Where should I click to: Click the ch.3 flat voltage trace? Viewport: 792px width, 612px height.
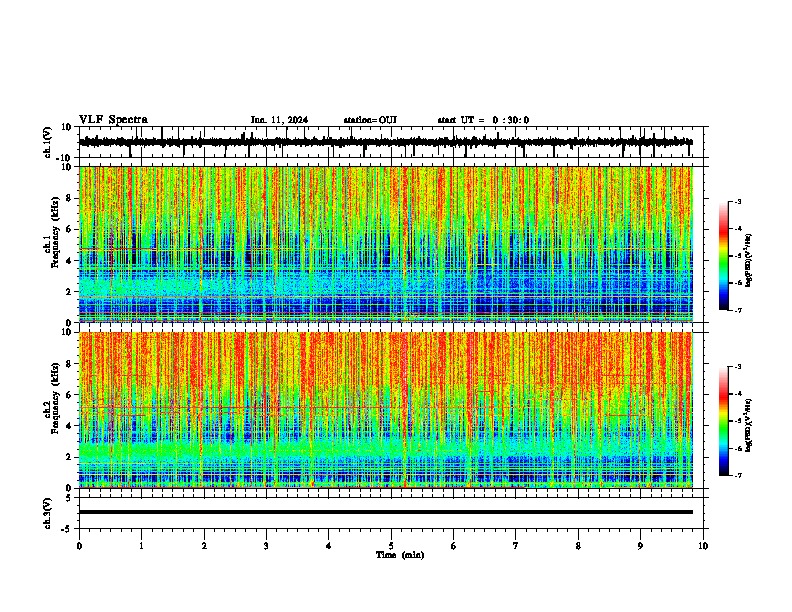tap(386, 512)
